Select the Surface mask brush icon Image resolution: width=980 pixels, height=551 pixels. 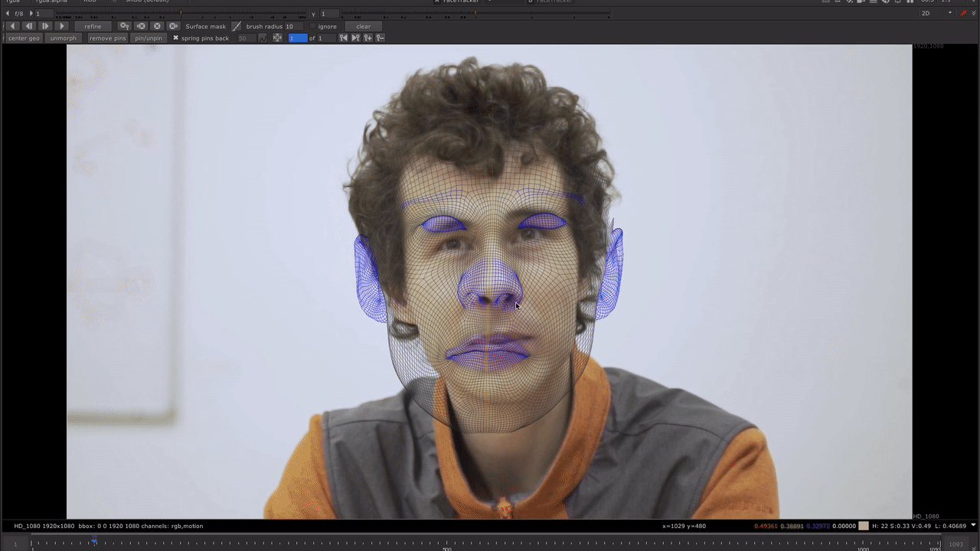point(237,26)
